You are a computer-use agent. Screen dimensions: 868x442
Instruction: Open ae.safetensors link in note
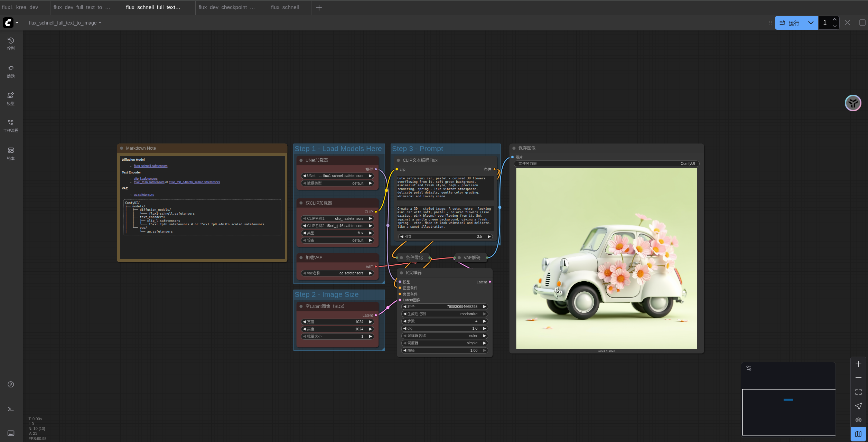(144, 195)
